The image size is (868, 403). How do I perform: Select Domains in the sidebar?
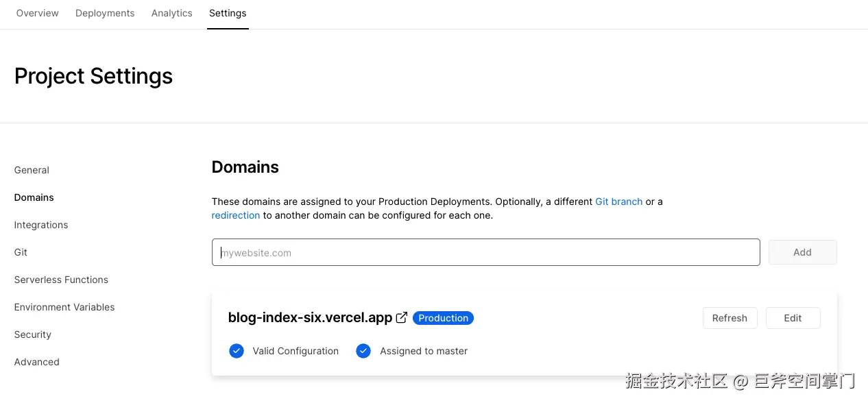pyautogui.click(x=34, y=197)
